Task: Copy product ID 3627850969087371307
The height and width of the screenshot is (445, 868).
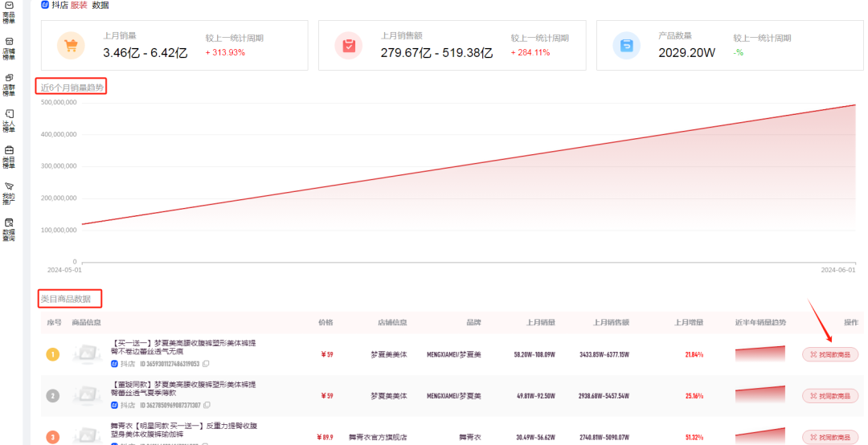Action: (x=207, y=406)
